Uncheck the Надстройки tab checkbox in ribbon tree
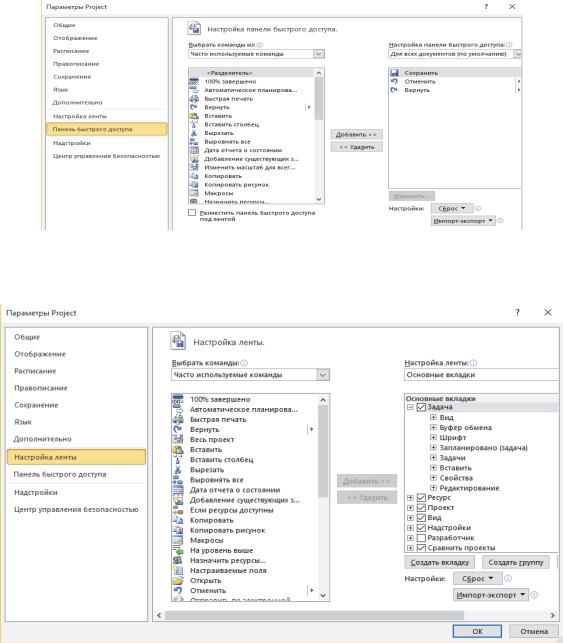 (x=421, y=528)
